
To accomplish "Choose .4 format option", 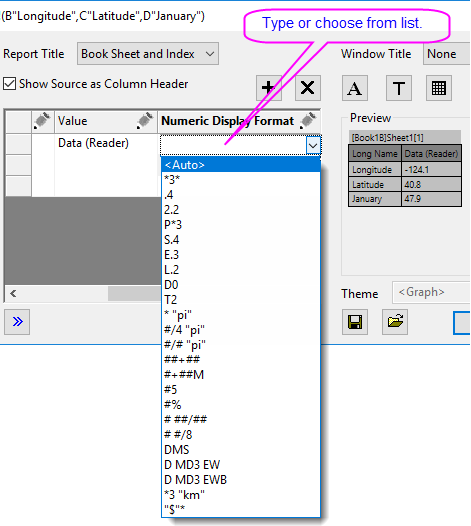I will point(241,195).
